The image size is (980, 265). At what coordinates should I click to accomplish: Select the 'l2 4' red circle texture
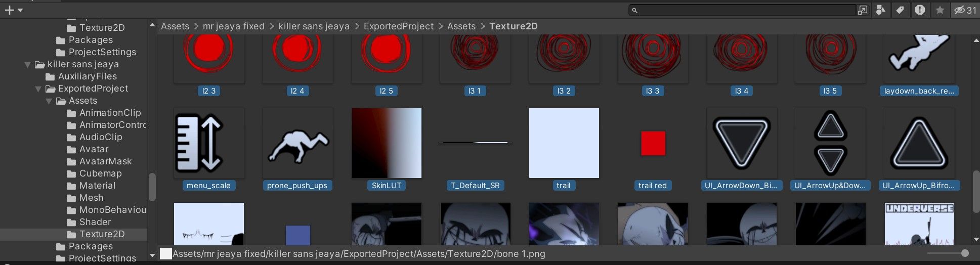point(297,58)
